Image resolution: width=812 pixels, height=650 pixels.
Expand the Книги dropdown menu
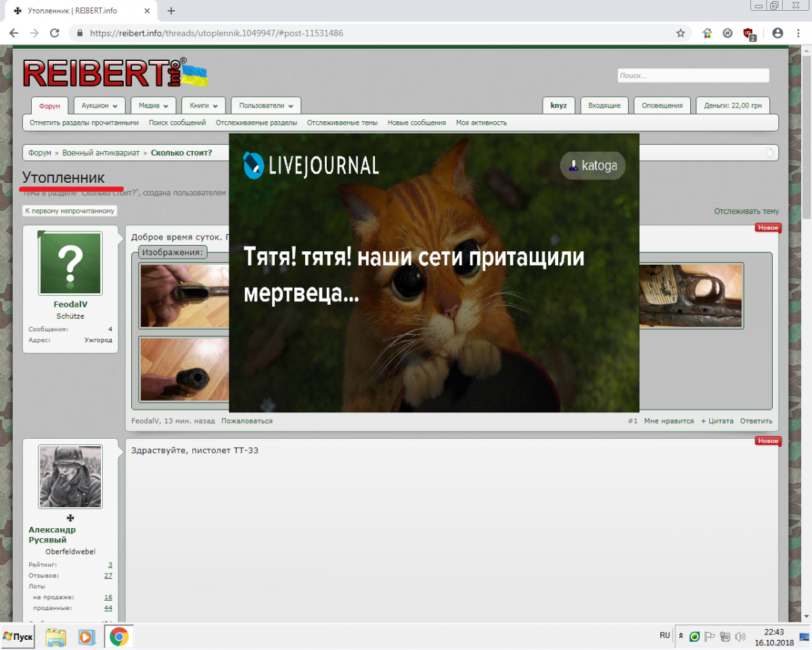[x=204, y=106]
